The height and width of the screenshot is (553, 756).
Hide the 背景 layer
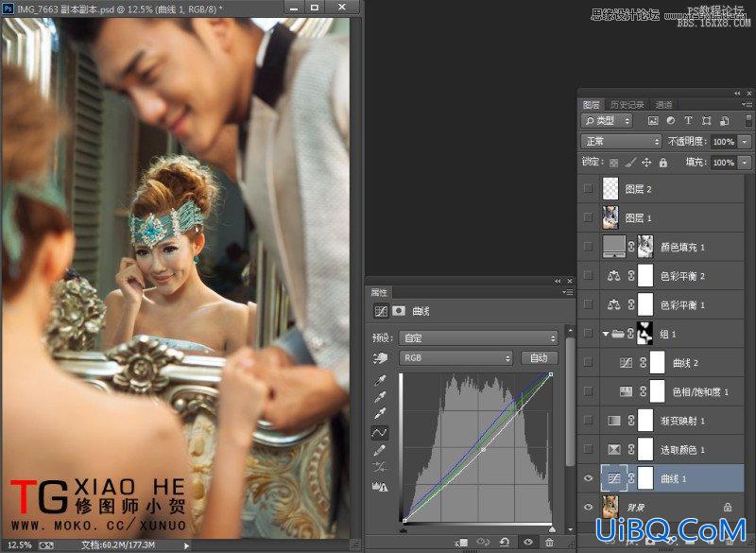[x=588, y=508]
